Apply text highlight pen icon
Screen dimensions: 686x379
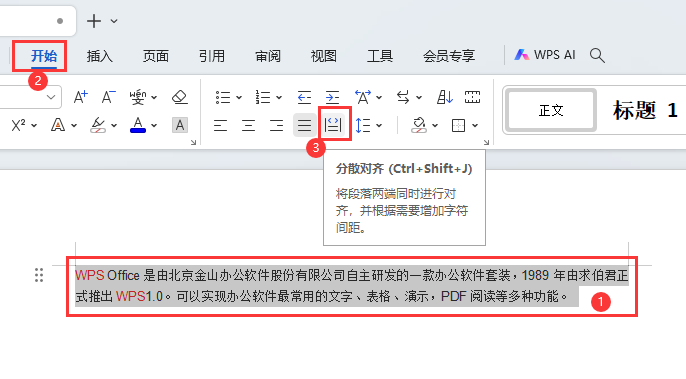98,125
